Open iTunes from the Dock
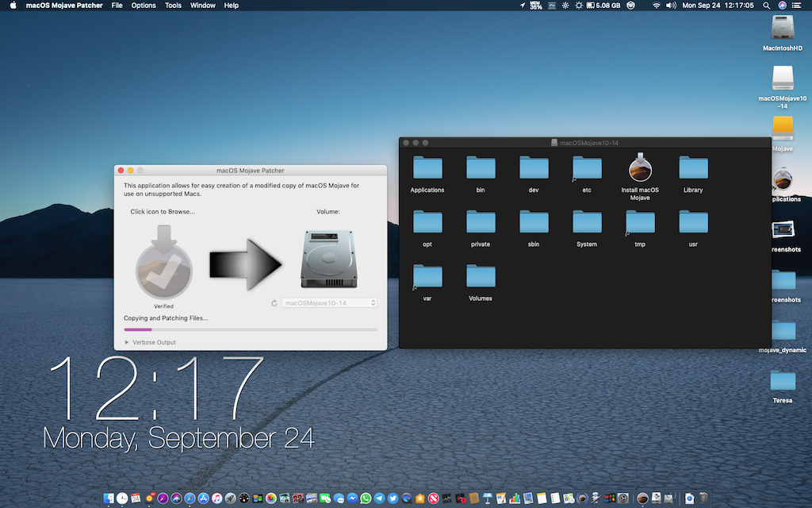812x508 pixels. 217,498
